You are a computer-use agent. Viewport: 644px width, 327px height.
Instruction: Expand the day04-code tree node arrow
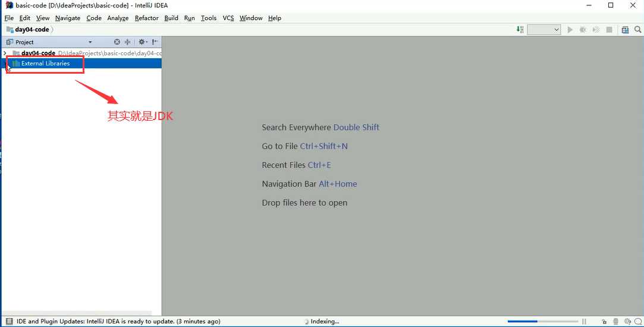pyautogui.click(x=5, y=53)
